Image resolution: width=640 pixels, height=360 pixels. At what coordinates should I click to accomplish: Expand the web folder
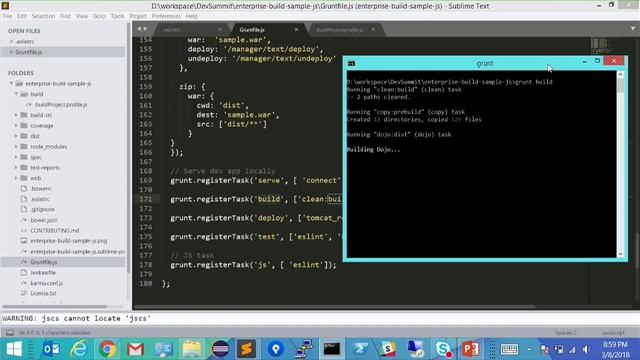tap(16, 178)
